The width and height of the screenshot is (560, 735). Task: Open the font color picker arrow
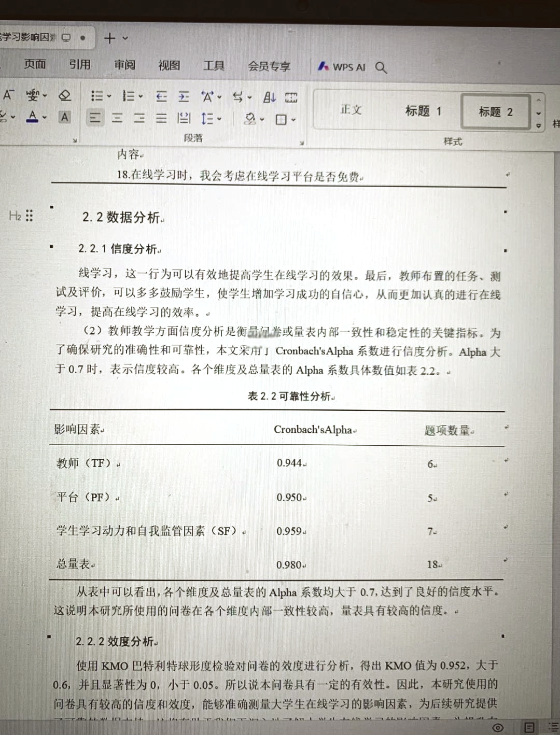pyautogui.click(x=44, y=118)
